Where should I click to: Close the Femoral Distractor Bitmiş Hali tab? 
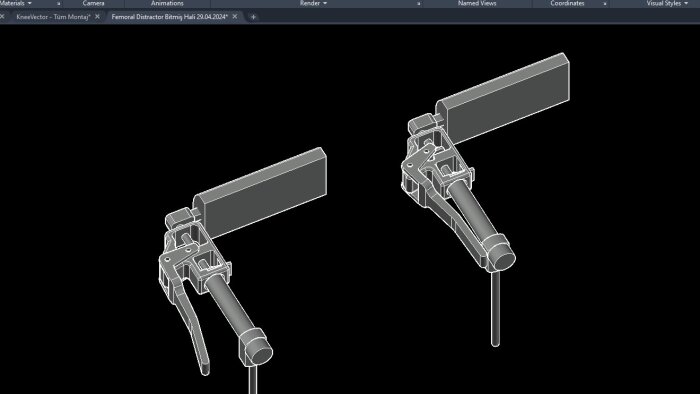coord(235,17)
